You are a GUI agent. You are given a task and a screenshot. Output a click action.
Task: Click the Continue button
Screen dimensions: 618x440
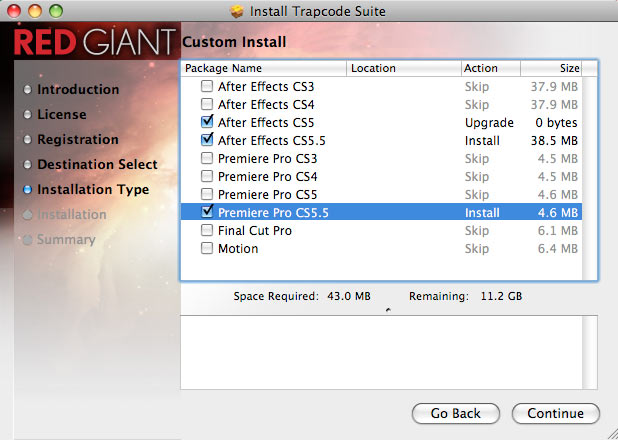click(556, 413)
